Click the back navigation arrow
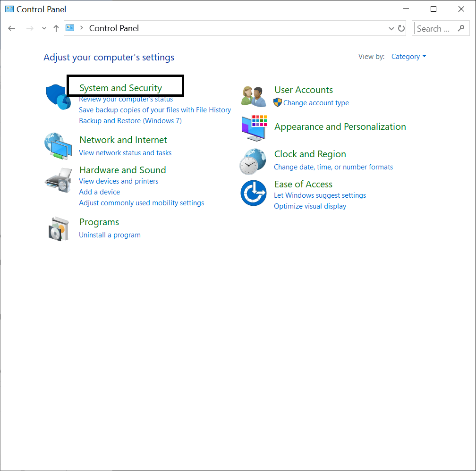476x471 pixels. [11, 28]
